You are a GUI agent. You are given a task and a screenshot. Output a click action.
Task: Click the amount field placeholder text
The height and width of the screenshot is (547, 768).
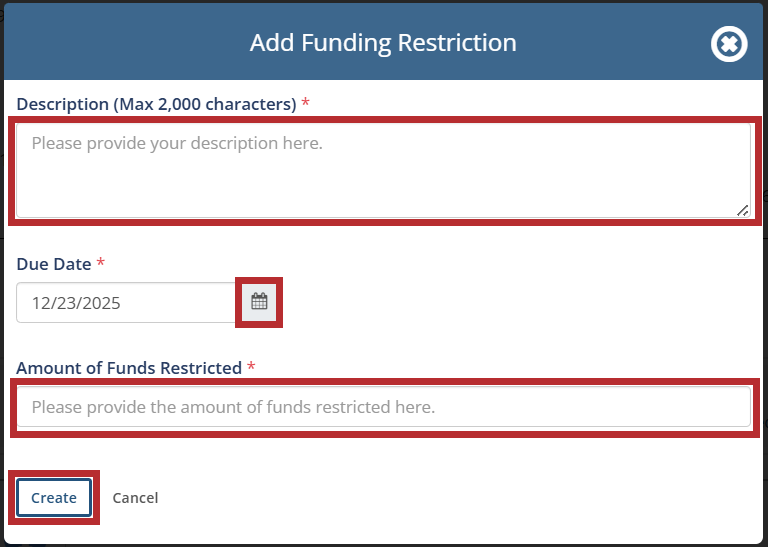click(233, 407)
